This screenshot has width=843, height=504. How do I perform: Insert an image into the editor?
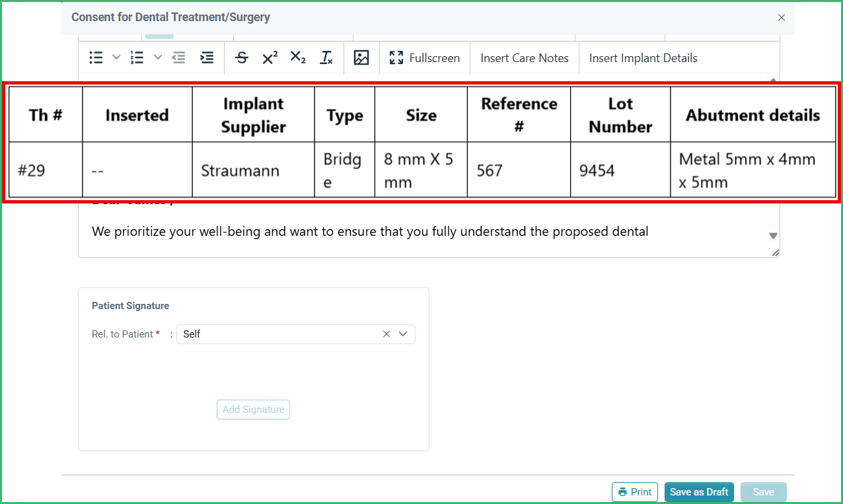(x=361, y=57)
